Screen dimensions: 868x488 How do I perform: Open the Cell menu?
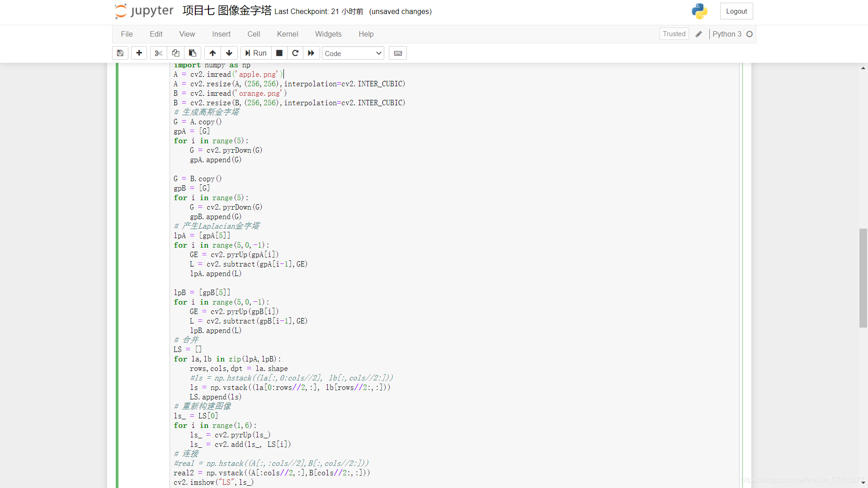coord(254,34)
